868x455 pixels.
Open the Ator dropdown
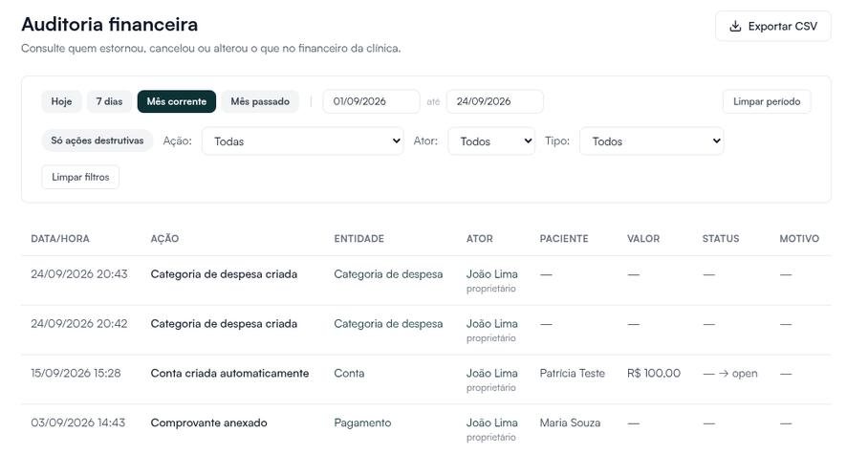(491, 141)
